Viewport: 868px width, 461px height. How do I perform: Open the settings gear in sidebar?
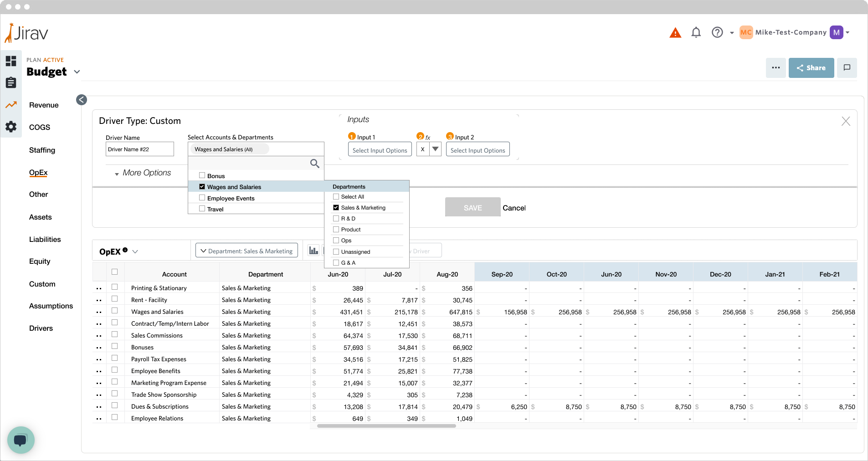(x=11, y=127)
